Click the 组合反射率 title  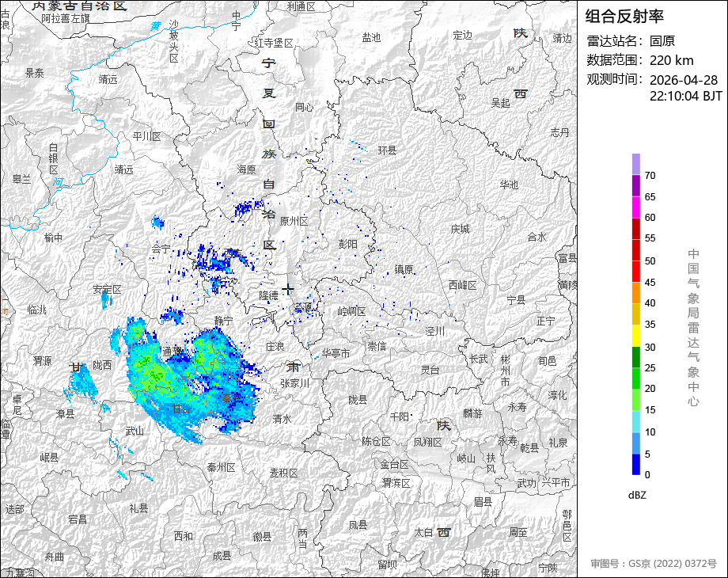click(x=624, y=17)
